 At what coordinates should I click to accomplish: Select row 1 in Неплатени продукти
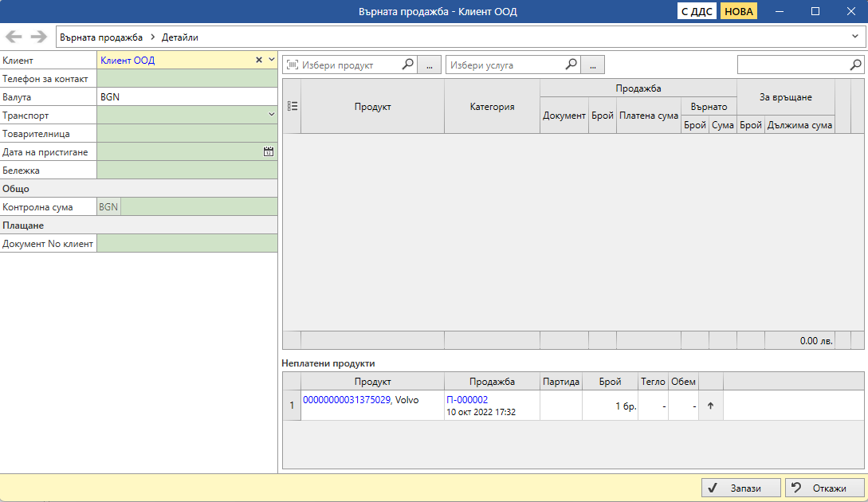pyautogui.click(x=292, y=406)
